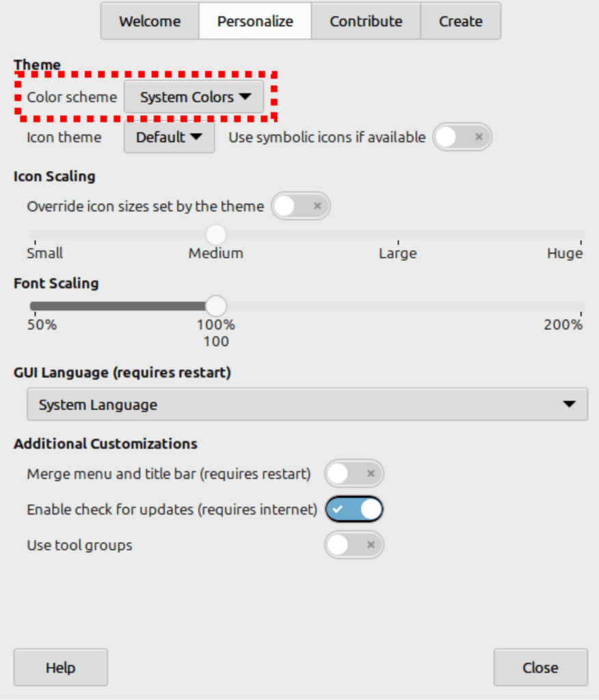This screenshot has width=599, height=700.
Task: Open the Personalize tab
Action: coord(255,21)
